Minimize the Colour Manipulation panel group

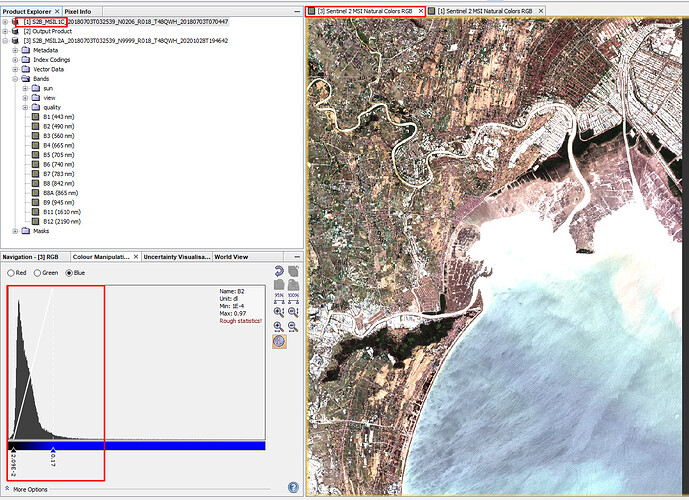click(x=297, y=257)
